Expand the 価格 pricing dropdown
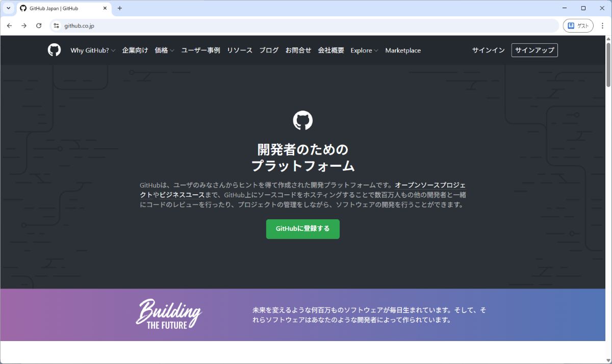This screenshot has height=364, width=612. (x=164, y=50)
